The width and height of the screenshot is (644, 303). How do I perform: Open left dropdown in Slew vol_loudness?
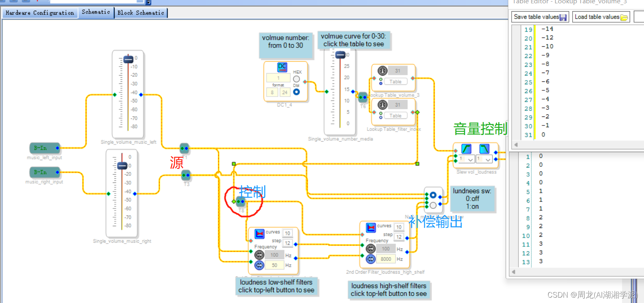466,159
